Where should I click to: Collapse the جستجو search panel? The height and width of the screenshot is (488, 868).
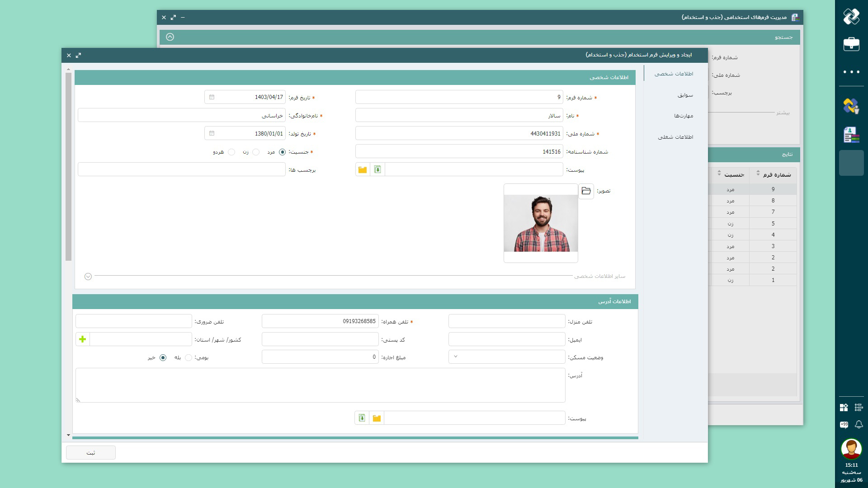pos(170,37)
